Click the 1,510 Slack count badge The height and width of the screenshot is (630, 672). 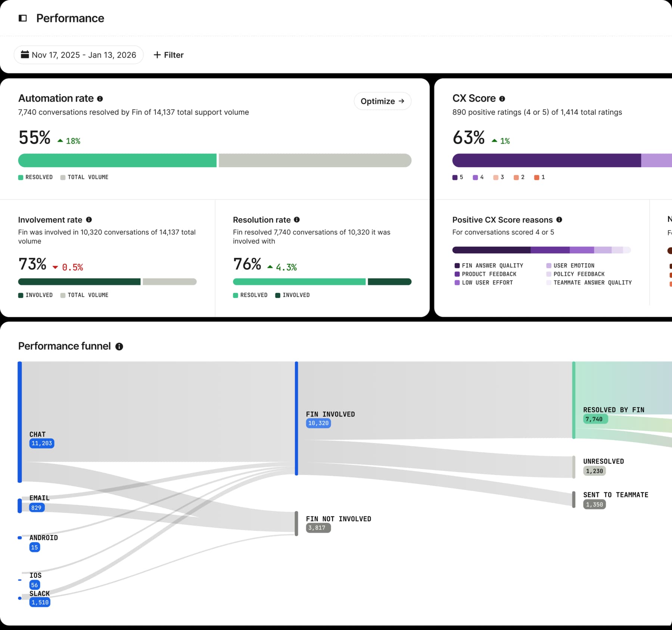tap(40, 602)
